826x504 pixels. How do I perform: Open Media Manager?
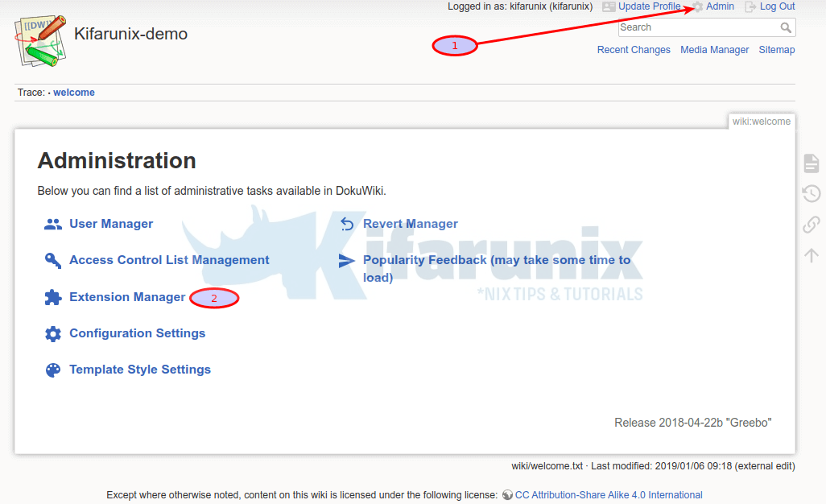[714, 49]
